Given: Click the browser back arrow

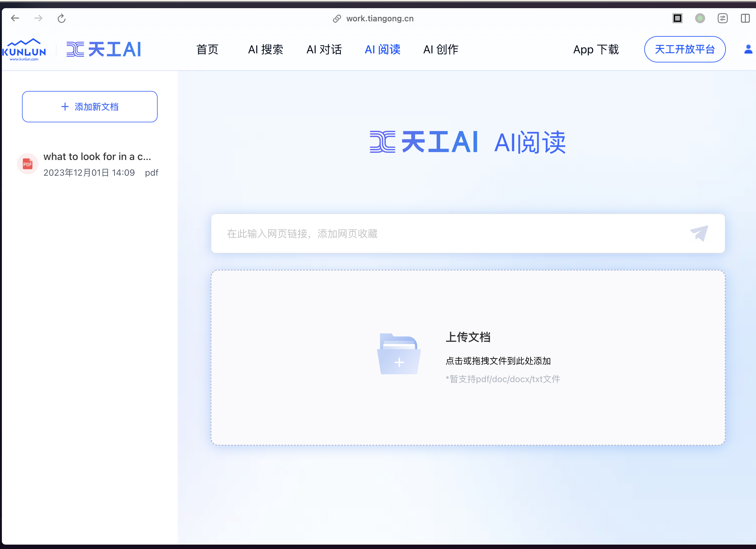Looking at the screenshot, I should 15,18.
